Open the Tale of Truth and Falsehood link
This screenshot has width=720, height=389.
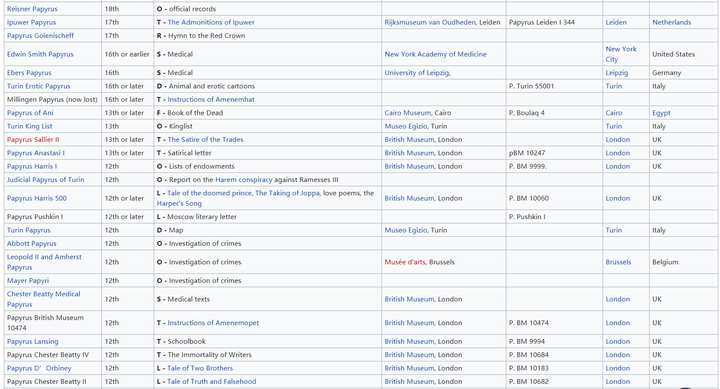coord(212,381)
